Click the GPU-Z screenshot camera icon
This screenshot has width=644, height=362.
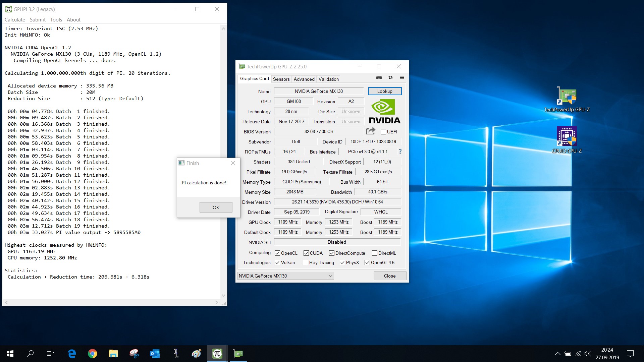tap(379, 78)
